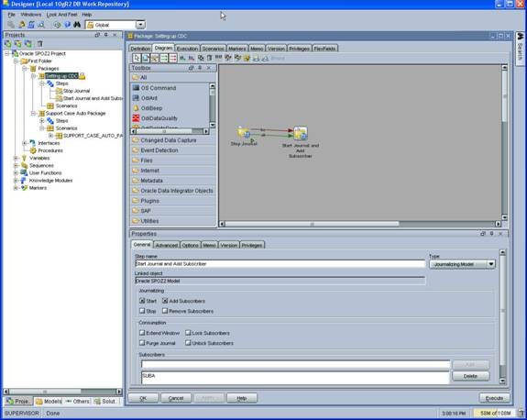Image resolution: width=527 pixels, height=420 pixels.
Task: Click the first green icon in Projects toolbar
Action: click(7, 43)
